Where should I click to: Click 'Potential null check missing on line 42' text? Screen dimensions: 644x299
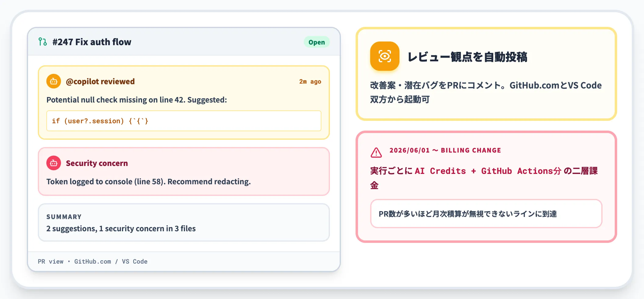[x=116, y=100]
